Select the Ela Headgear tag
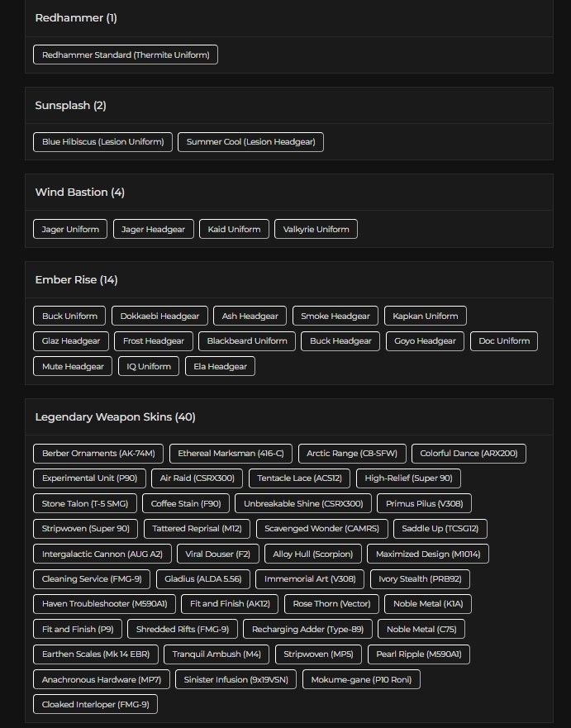This screenshot has height=728, width=571. [x=220, y=367]
